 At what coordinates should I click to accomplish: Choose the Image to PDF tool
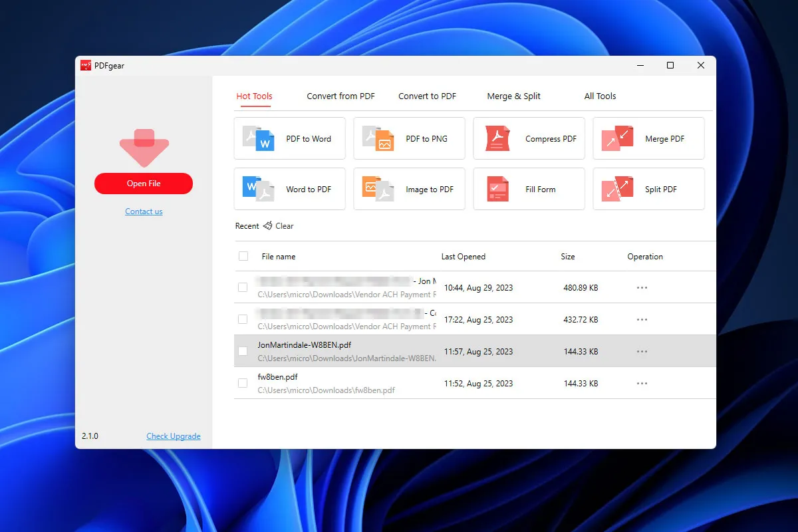409,189
